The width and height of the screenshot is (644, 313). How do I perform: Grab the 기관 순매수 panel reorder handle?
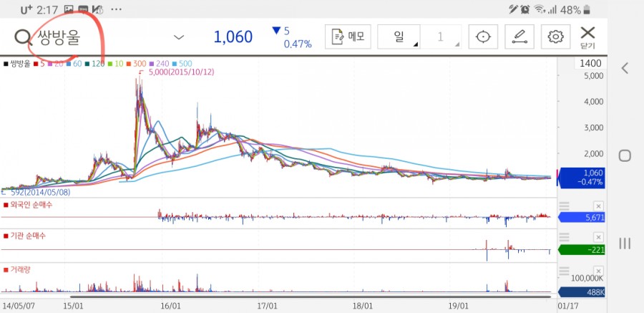click(565, 237)
